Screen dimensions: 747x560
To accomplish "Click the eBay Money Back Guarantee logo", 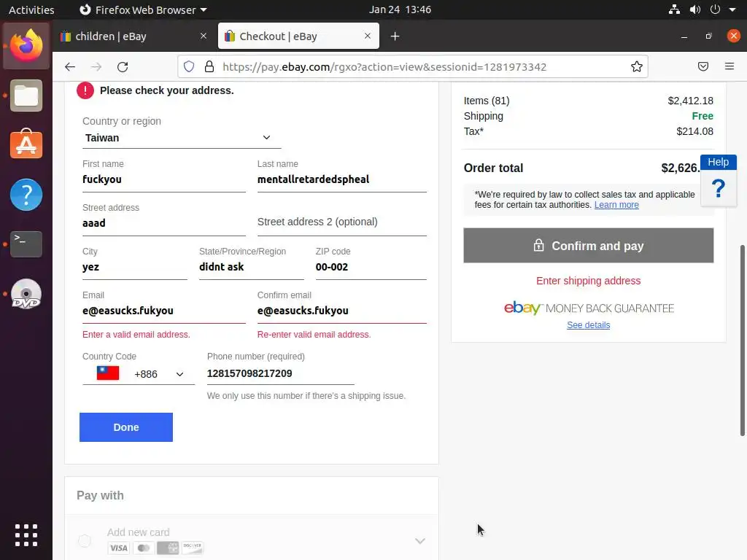I will point(589,308).
